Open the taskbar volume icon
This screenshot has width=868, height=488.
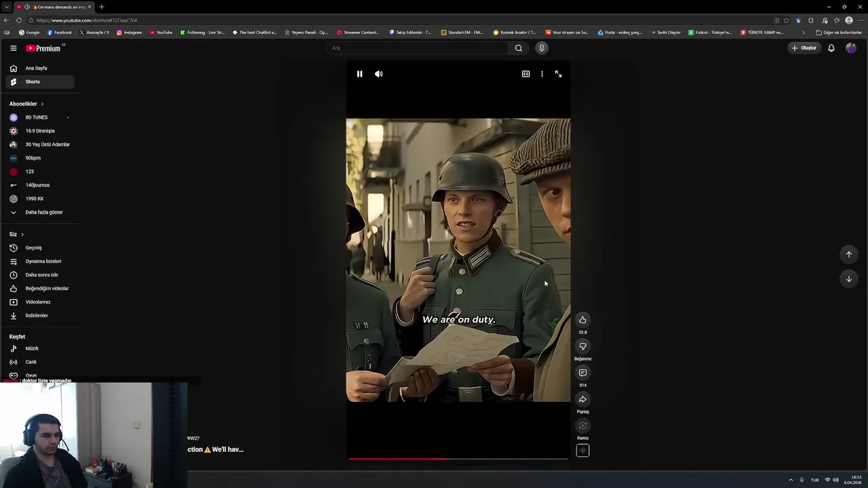(x=835, y=480)
